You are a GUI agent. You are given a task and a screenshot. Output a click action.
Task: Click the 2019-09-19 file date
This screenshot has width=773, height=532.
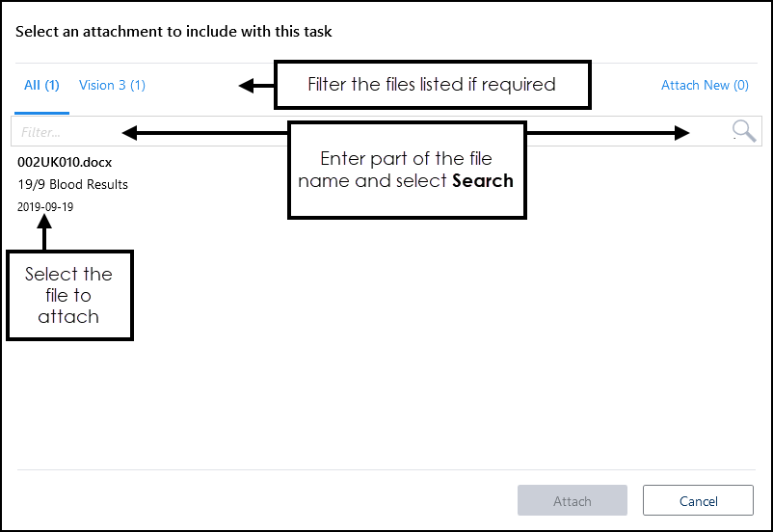[45, 206]
